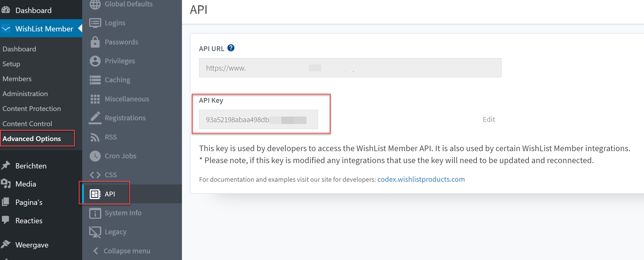This screenshot has width=644, height=260.
Task: Open API URL help tooltip icon
Action: pos(231,48)
